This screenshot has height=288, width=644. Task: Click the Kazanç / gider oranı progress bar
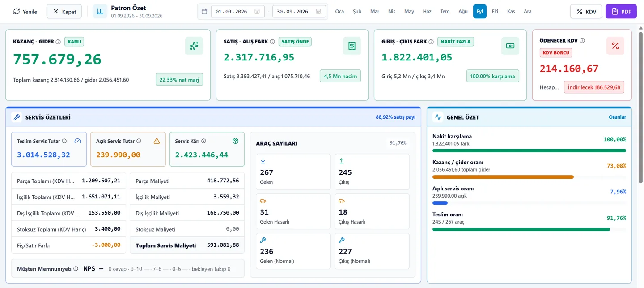click(530, 177)
